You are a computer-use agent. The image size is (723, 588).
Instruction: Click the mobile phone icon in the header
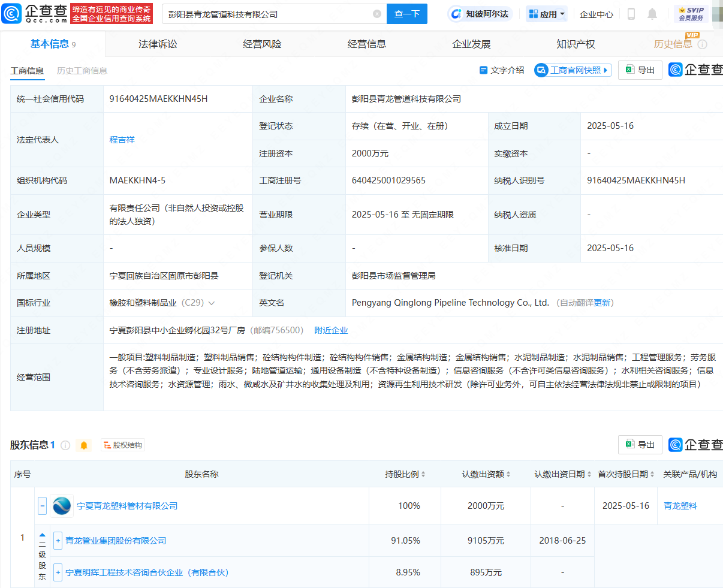(x=631, y=14)
